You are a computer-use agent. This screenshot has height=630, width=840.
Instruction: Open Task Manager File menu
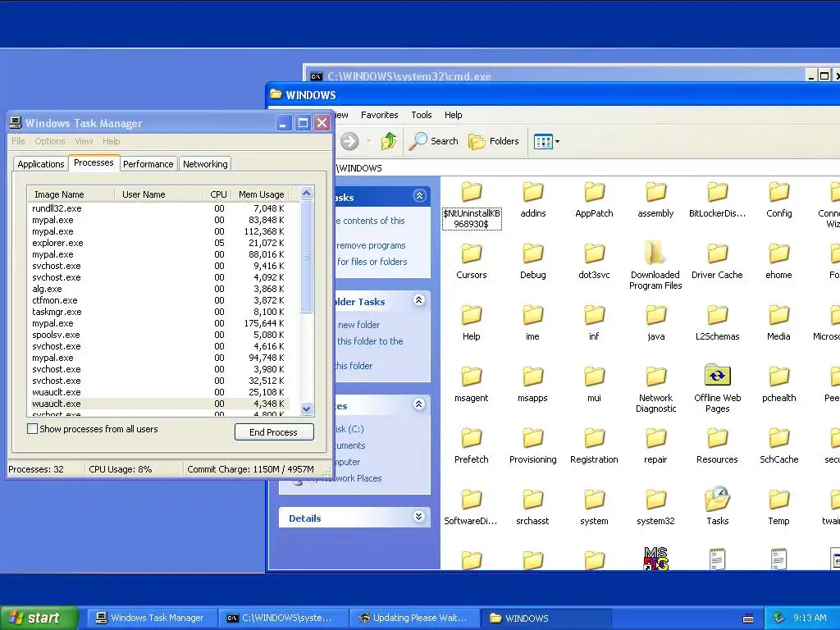point(18,141)
